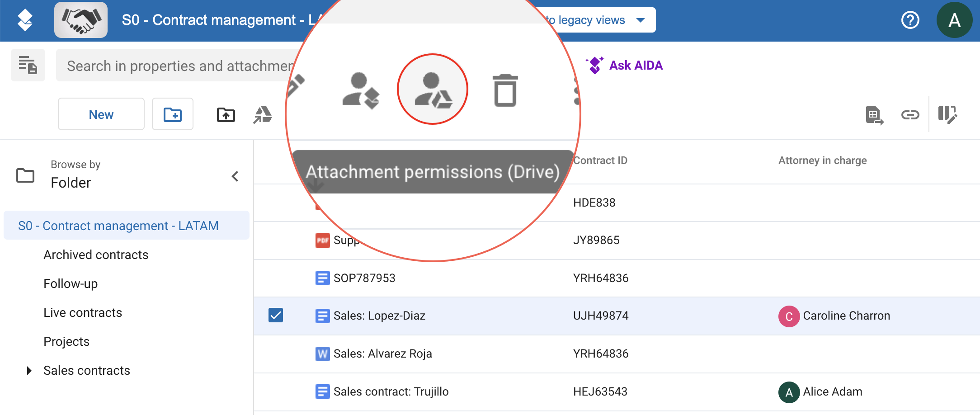This screenshot has height=415, width=980.
Task: Click the upload folder icon
Action: tap(226, 115)
